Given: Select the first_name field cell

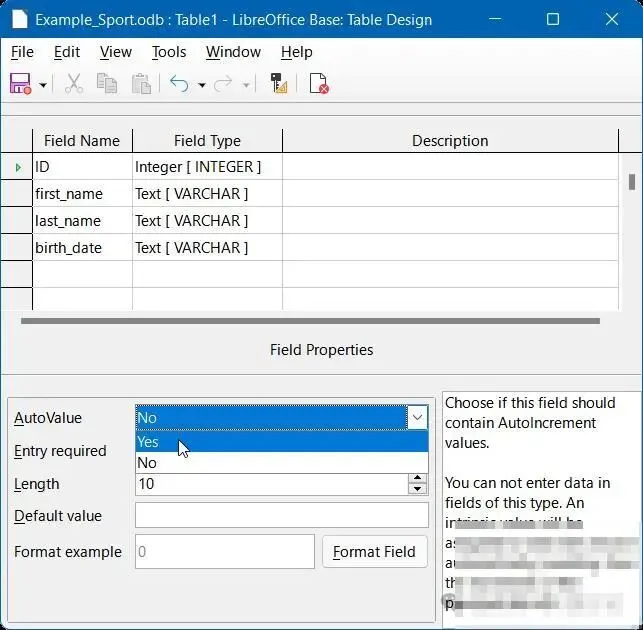Looking at the screenshot, I should (82, 194).
